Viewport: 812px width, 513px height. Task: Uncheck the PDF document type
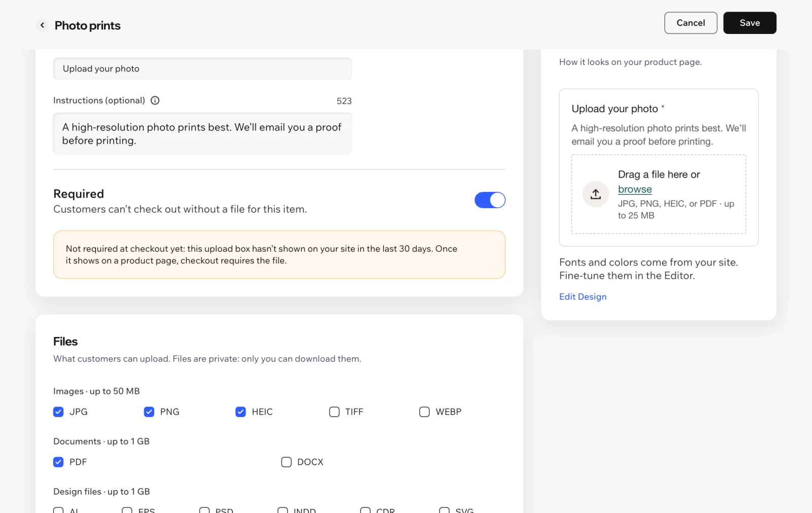click(x=58, y=462)
